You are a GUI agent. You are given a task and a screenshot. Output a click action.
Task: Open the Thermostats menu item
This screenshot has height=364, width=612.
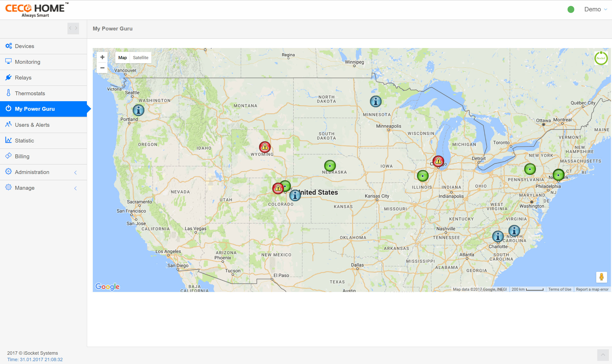coord(30,93)
